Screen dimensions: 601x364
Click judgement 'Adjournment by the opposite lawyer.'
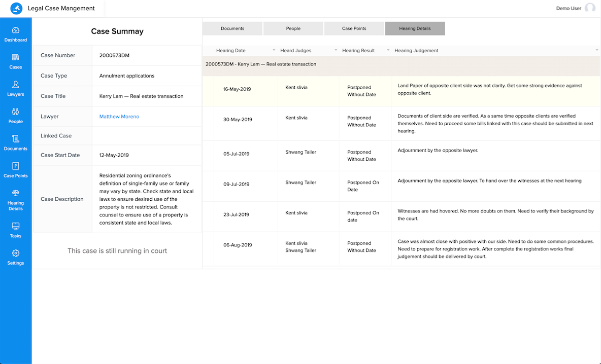click(x=438, y=151)
